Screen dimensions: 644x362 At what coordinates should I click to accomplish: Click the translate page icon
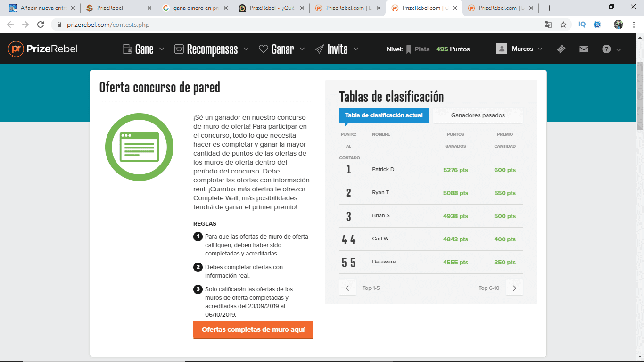[x=548, y=25]
